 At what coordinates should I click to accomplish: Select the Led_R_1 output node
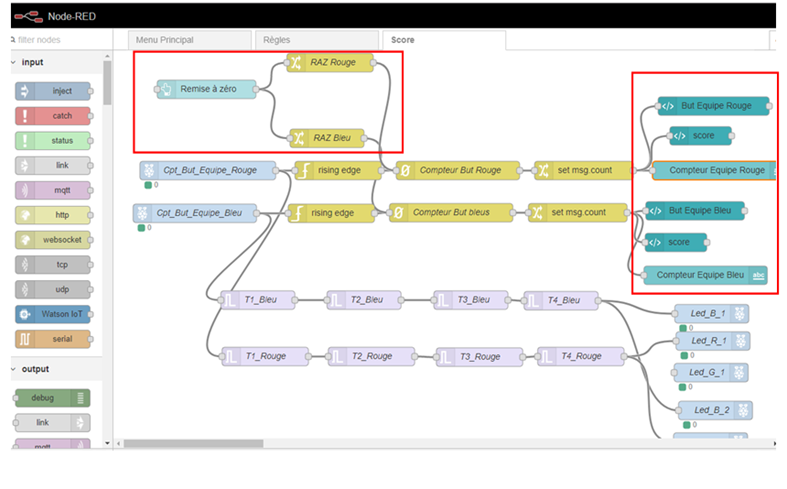[x=713, y=340]
